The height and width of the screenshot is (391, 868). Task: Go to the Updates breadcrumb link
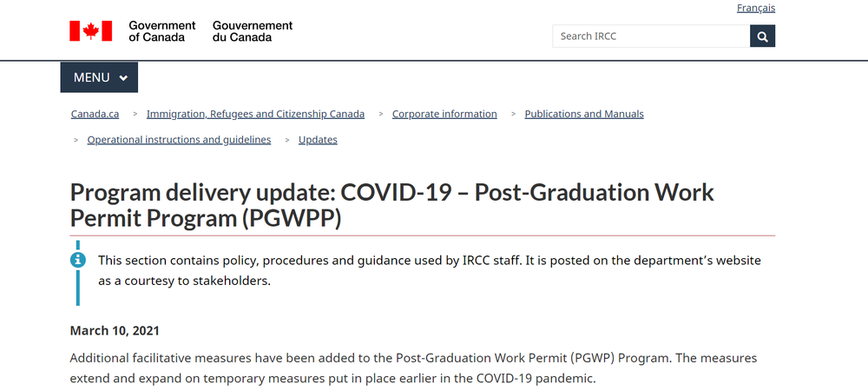[x=318, y=140]
